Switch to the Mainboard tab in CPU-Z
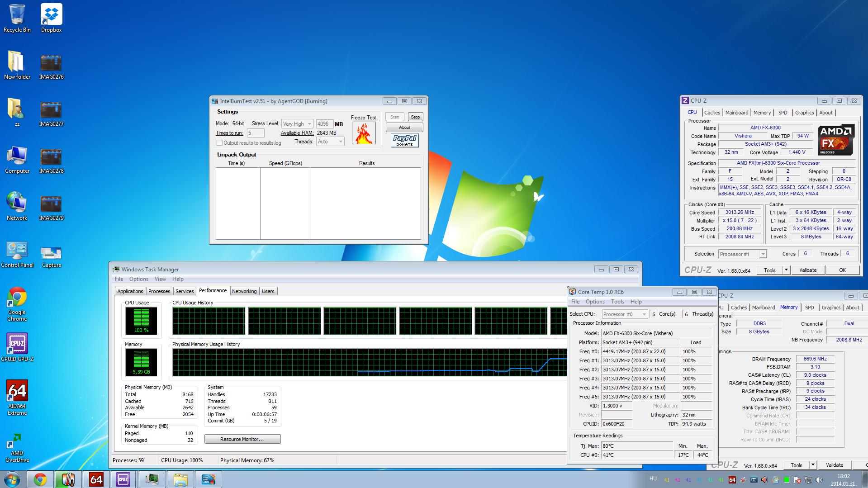868x488 pixels. (x=737, y=113)
